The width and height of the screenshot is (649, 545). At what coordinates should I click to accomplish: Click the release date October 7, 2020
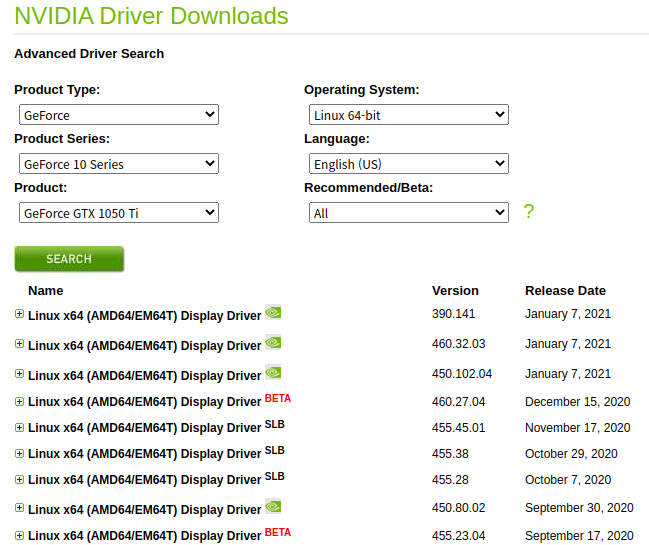click(x=568, y=480)
